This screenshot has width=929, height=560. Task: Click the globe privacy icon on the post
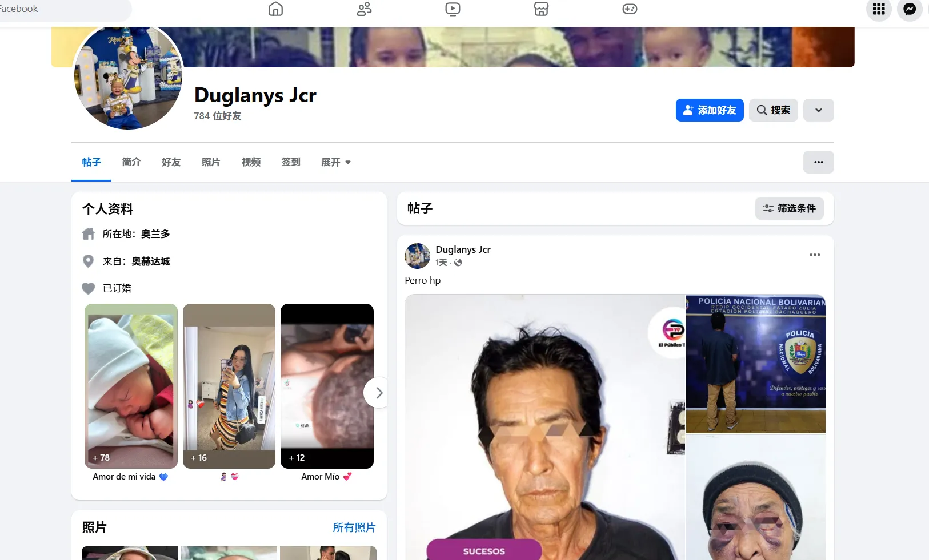(x=458, y=263)
